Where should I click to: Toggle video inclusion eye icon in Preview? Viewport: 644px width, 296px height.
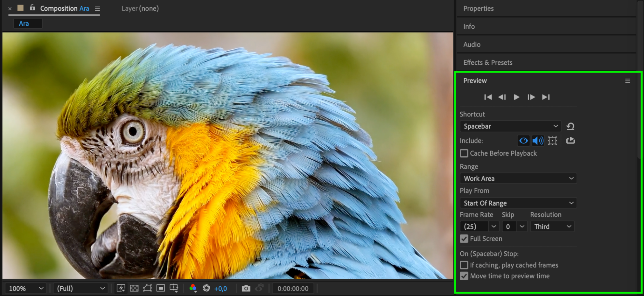click(x=524, y=141)
